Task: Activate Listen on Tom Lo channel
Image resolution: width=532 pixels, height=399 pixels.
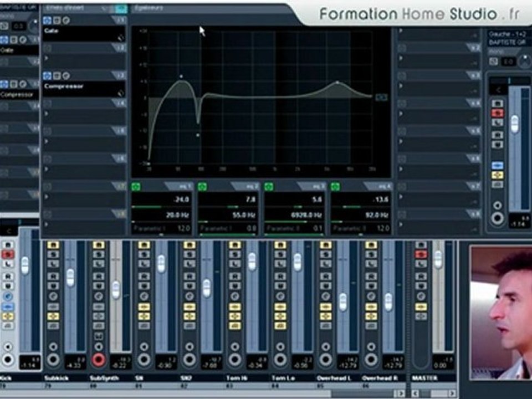Action: tap(280, 264)
